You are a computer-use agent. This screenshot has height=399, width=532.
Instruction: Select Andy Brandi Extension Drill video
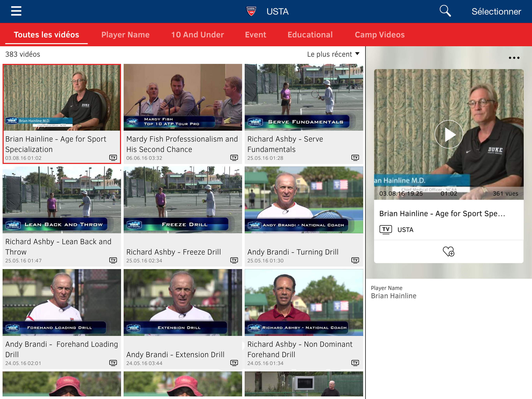pos(183,302)
